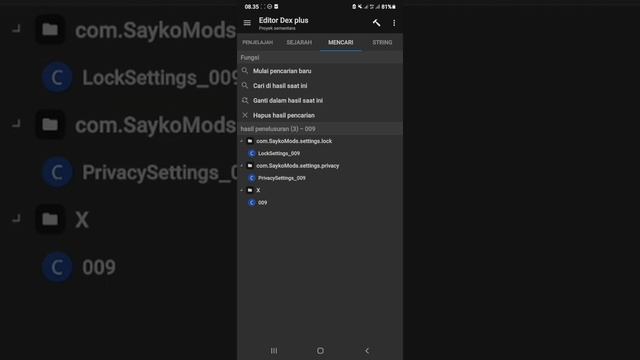Switch to the PENJELAJAH tab
Image resolution: width=640 pixels, height=360 pixels.
[258, 42]
